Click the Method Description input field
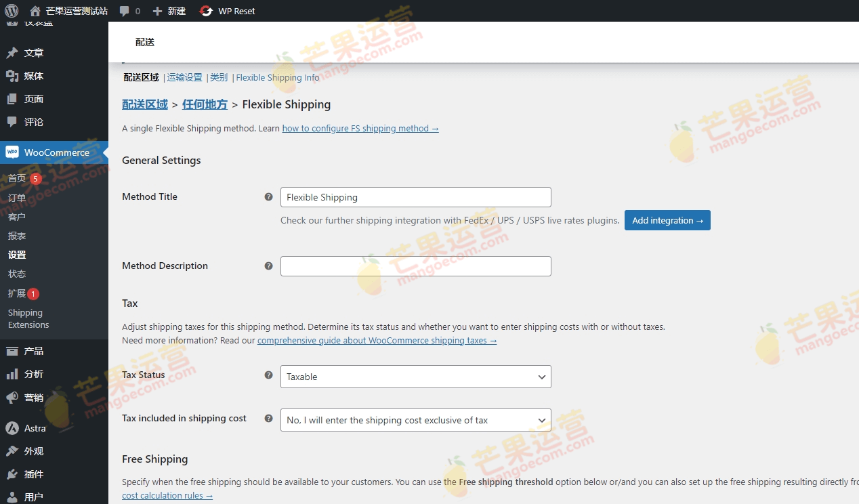The height and width of the screenshot is (504, 859). coord(415,266)
